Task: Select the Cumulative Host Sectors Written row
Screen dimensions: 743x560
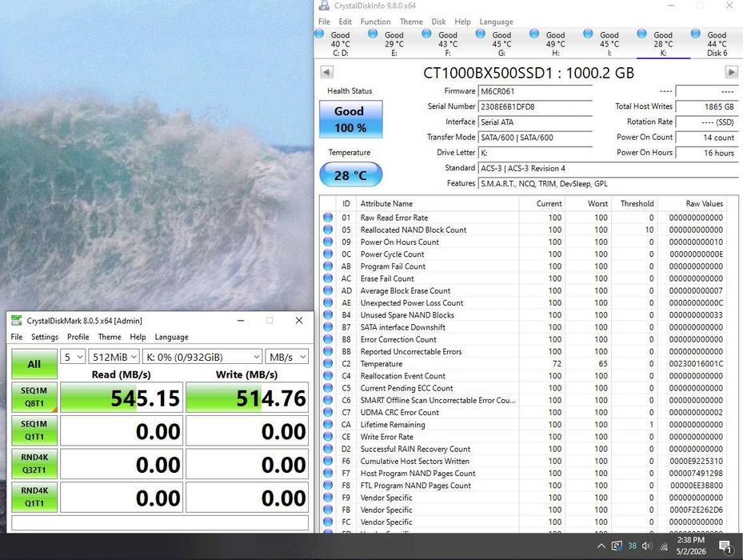Action: click(524, 461)
